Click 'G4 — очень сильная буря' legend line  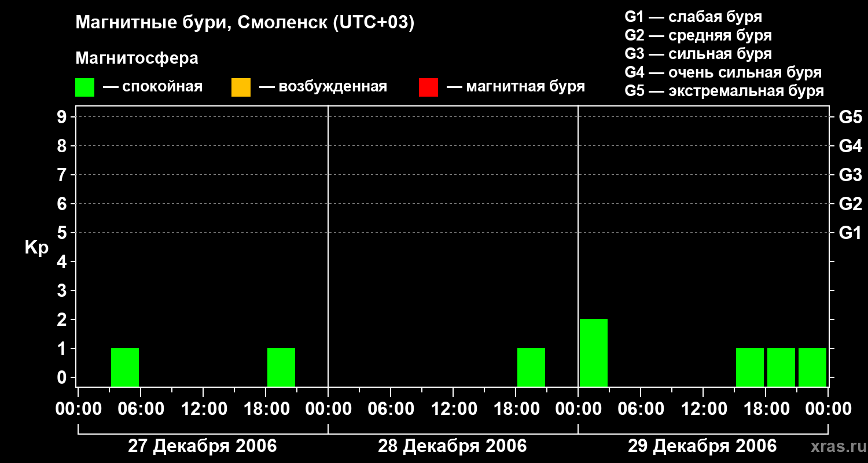(723, 72)
